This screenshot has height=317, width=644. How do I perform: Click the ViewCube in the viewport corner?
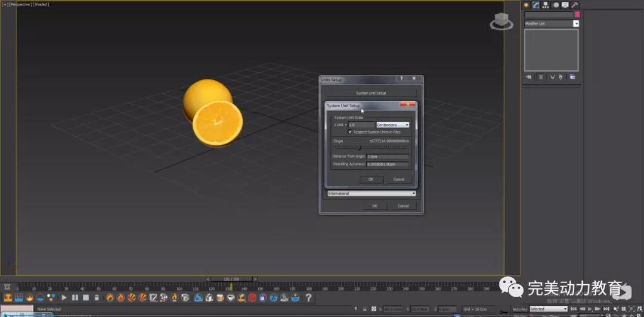point(501,21)
